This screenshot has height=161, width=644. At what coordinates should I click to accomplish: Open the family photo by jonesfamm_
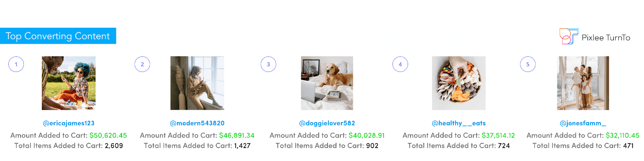tap(583, 83)
